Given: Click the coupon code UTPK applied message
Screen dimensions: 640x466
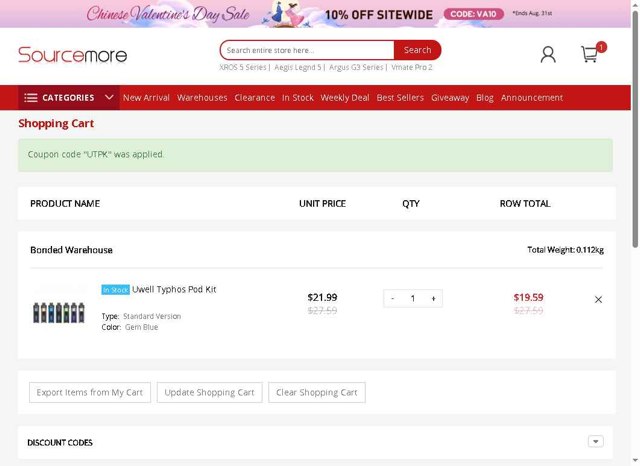Looking at the screenshot, I should pyautogui.click(x=315, y=155).
